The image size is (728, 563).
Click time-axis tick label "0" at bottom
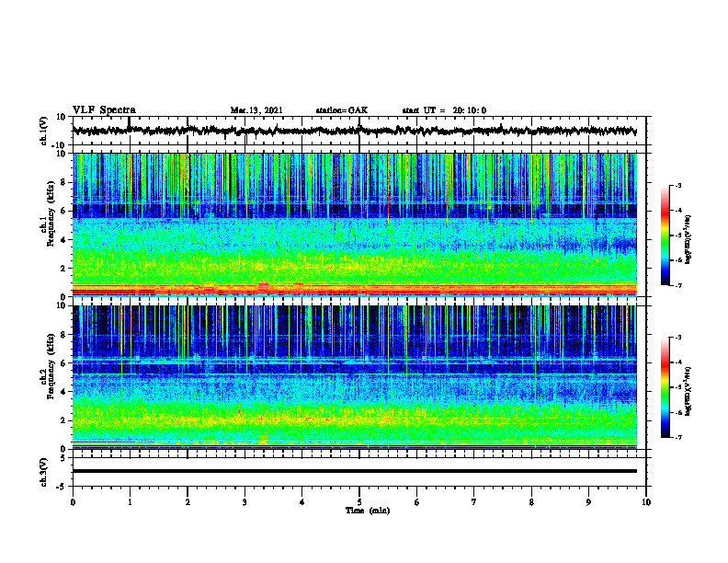[73, 502]
